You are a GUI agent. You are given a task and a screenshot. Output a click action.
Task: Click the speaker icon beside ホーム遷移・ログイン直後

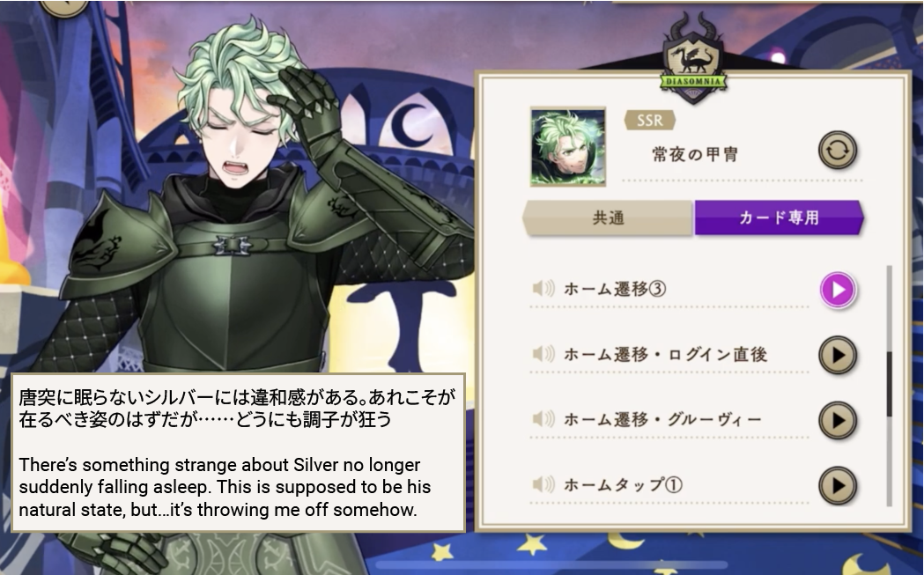pos(543,354)
